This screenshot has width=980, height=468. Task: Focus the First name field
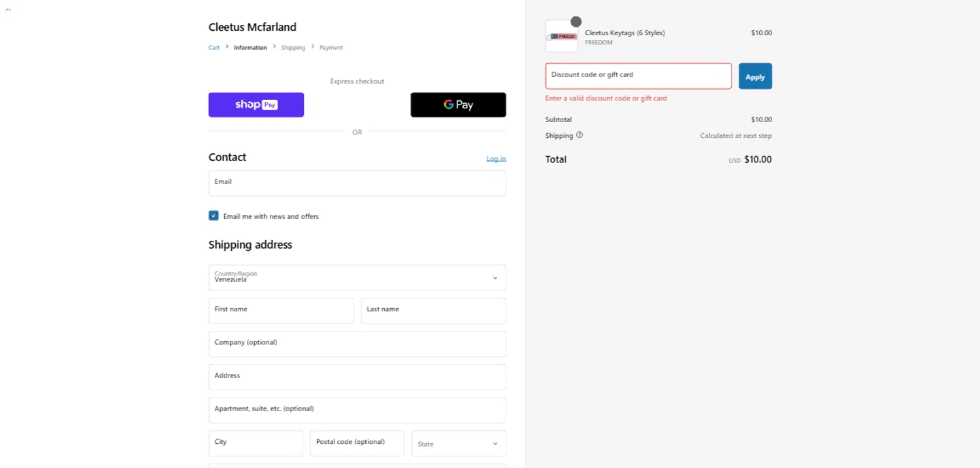(281, 311)
